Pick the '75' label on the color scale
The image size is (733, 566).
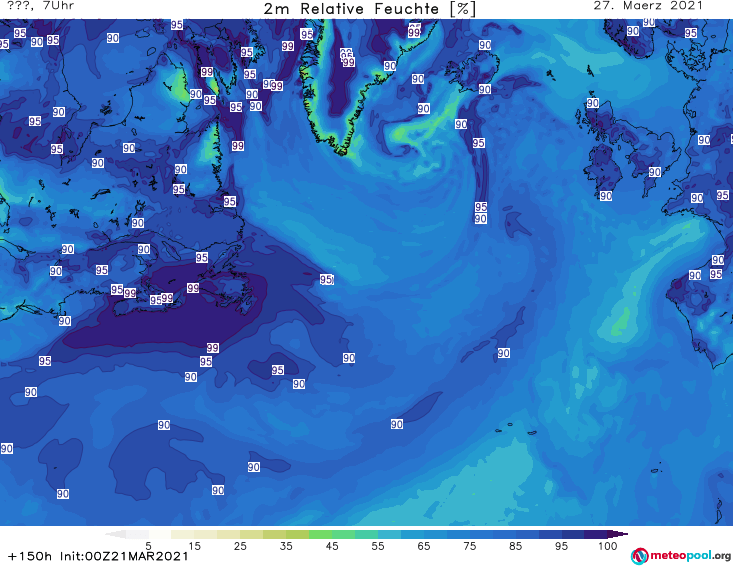469,546
